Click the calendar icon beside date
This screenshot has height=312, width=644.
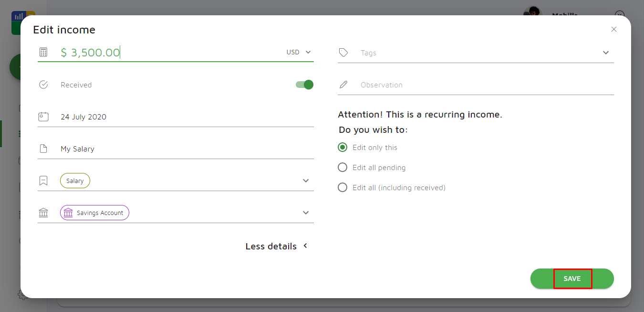point(43,117)
